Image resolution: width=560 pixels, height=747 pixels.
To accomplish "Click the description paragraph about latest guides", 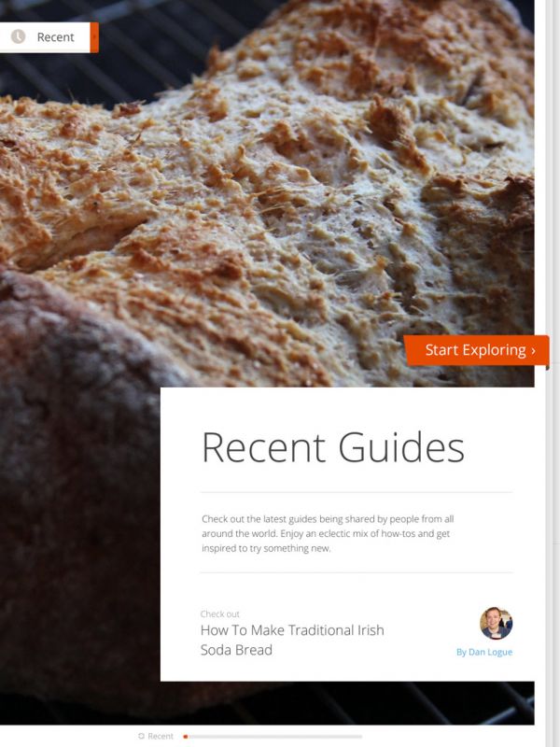I will click(328, 533).
